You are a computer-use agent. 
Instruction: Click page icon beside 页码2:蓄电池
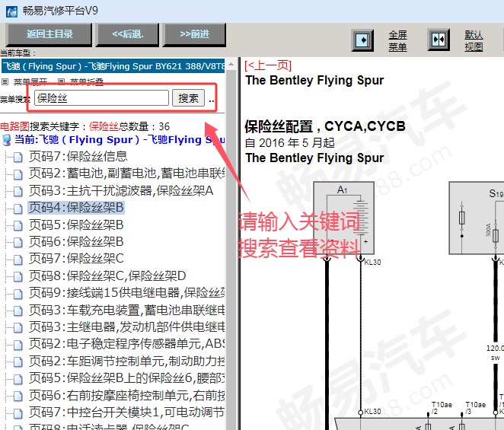[x=18, y=174]
